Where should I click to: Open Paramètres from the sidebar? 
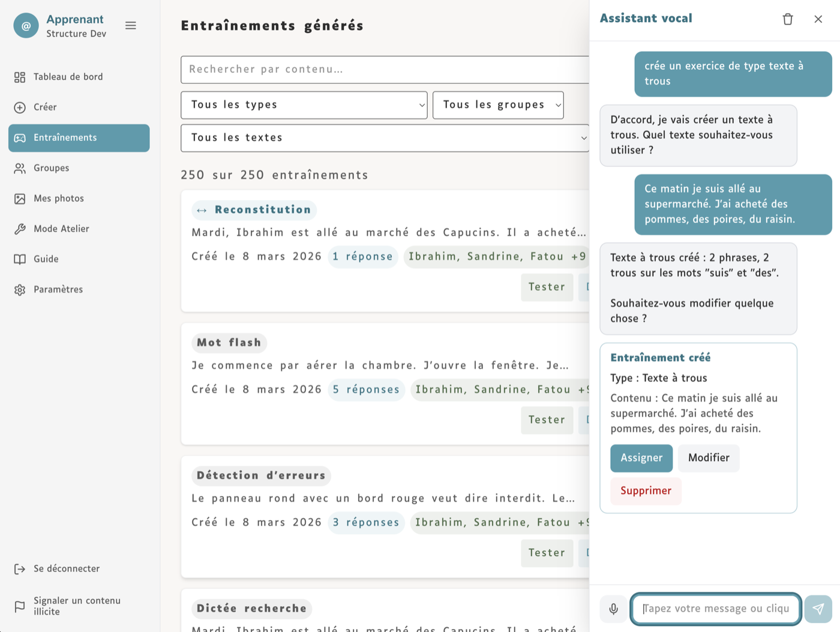coord(58,290)
